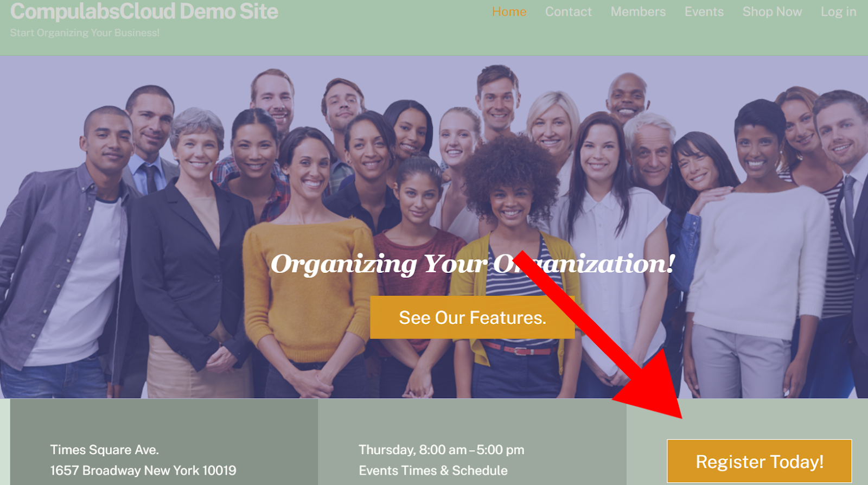This screenshot has height=485, width=868.
Task: Click the curly-haired woman at center of photo
Action: coord(512,260)
